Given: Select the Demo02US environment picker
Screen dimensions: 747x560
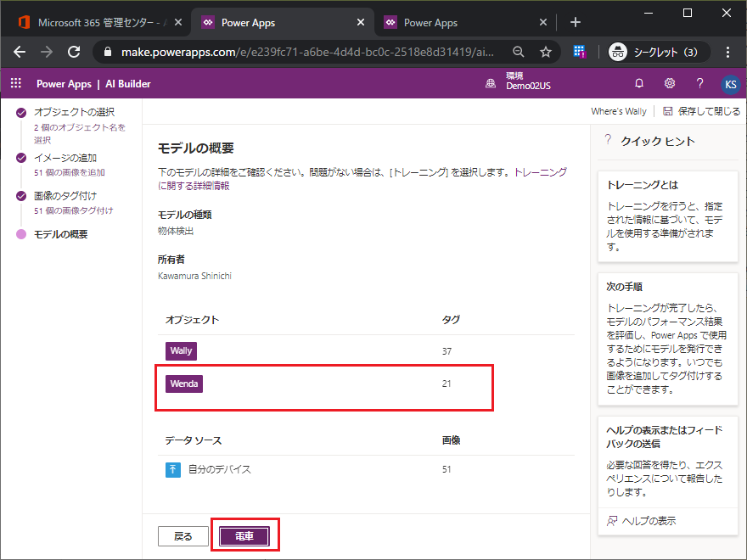Looking at the screenshot, I should pyautogui.click(x=528, y=81).
